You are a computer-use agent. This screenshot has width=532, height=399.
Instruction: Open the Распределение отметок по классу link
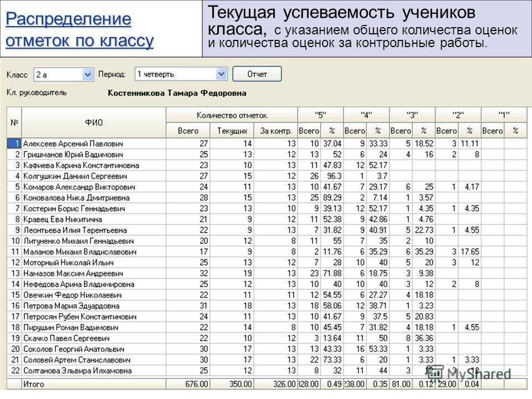(x=80, y=30)
